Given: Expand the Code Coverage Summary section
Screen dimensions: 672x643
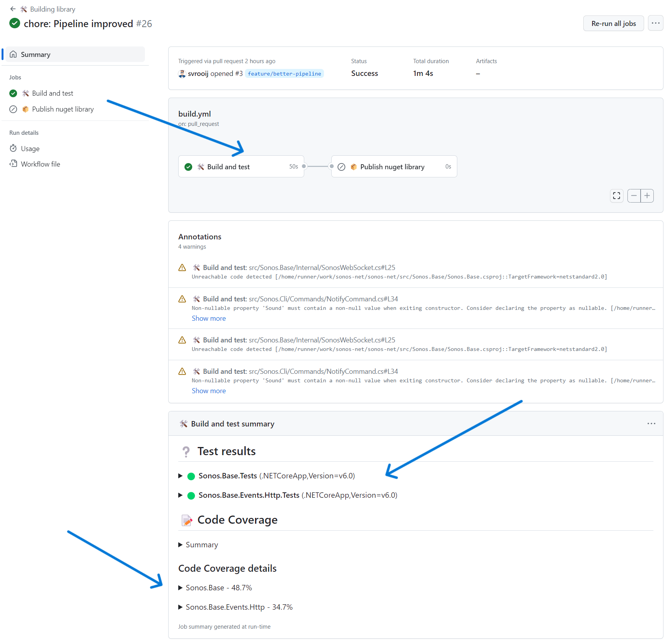Looking at the screenshot, I should (181, 545).
